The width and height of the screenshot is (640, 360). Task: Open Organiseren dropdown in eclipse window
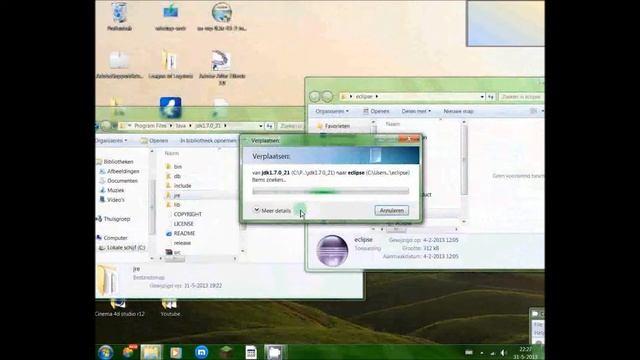pyautogui.click(x=332, y=111)
